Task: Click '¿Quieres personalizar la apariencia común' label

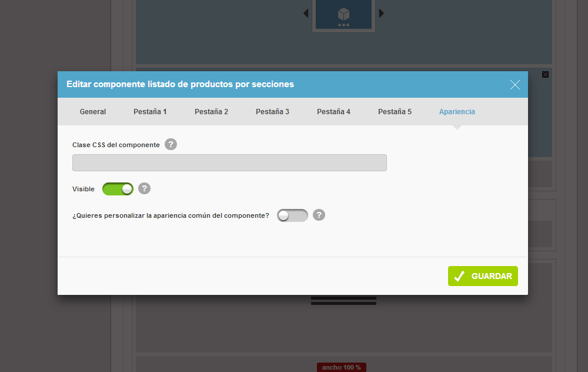Action: [x=171, y=216]
